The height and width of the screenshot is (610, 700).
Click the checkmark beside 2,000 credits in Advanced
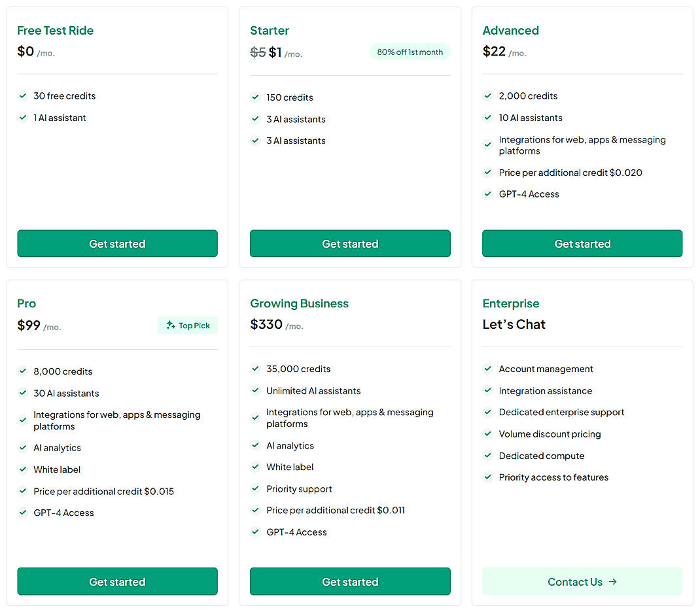point(487,96)
